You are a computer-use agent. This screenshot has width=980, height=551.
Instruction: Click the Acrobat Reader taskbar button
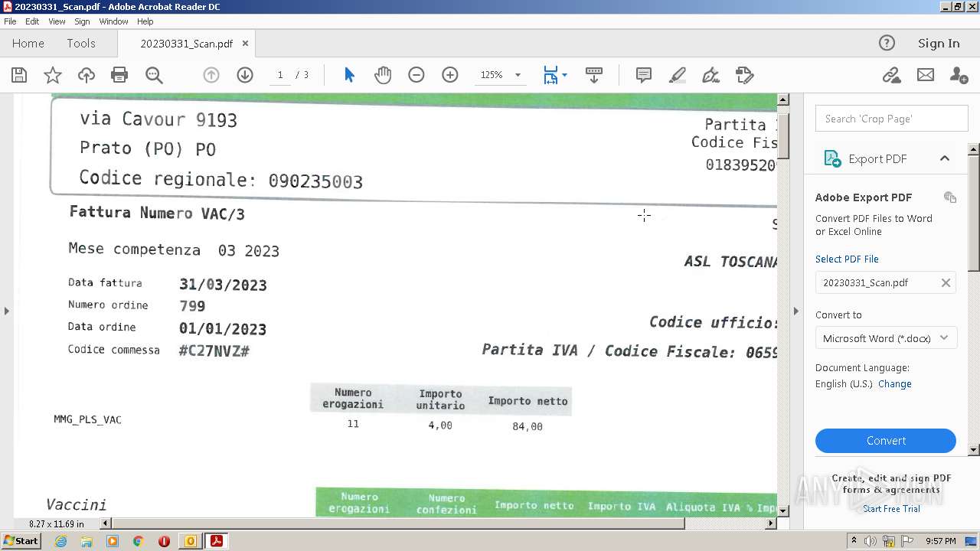(217, 541)
